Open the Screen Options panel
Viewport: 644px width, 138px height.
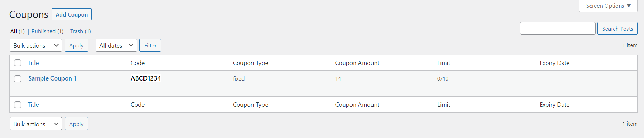point(608,6)
